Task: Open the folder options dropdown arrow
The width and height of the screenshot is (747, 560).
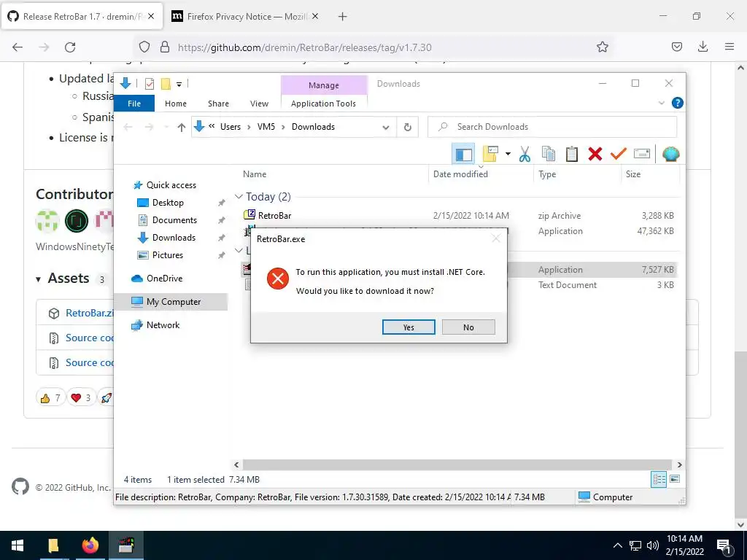Action: 508,154
